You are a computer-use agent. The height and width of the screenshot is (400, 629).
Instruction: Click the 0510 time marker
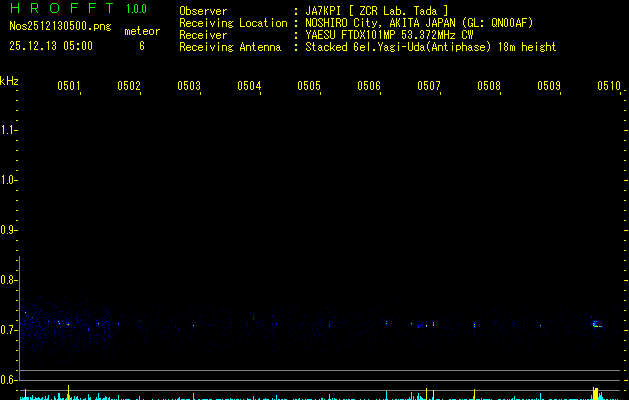point(609,86)
